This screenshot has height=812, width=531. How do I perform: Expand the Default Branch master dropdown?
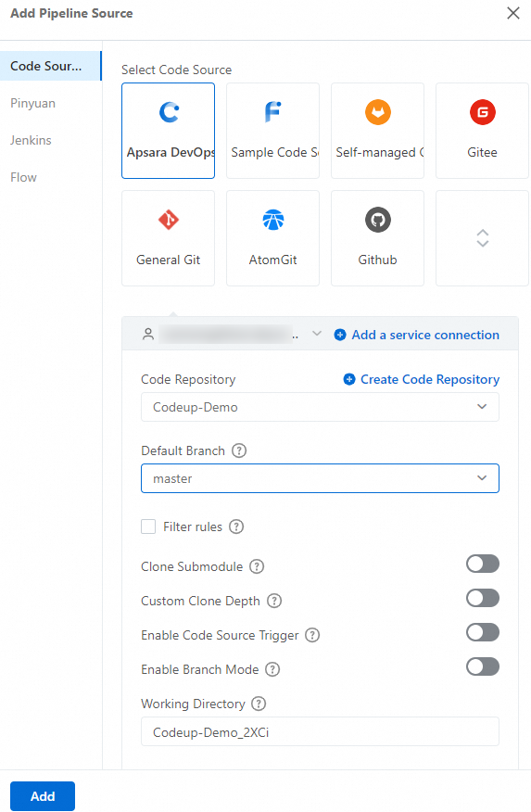[320, 478]
